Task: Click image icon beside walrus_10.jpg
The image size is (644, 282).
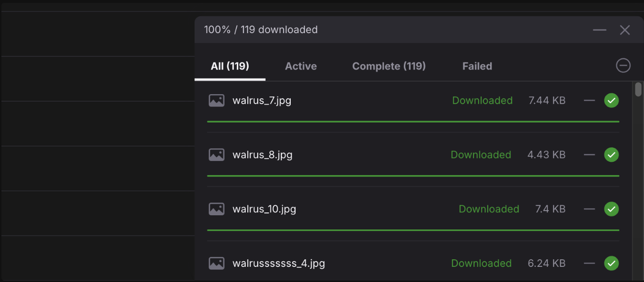Action: (216, 209)
